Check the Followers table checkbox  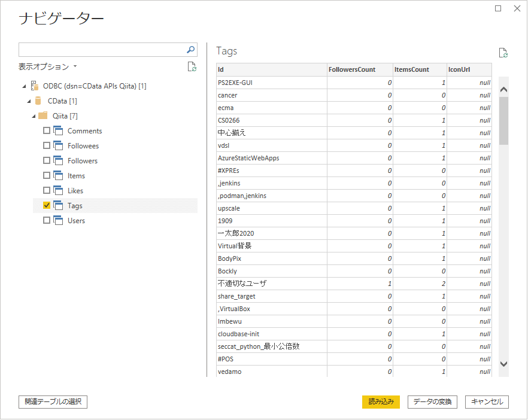(47, 160)
